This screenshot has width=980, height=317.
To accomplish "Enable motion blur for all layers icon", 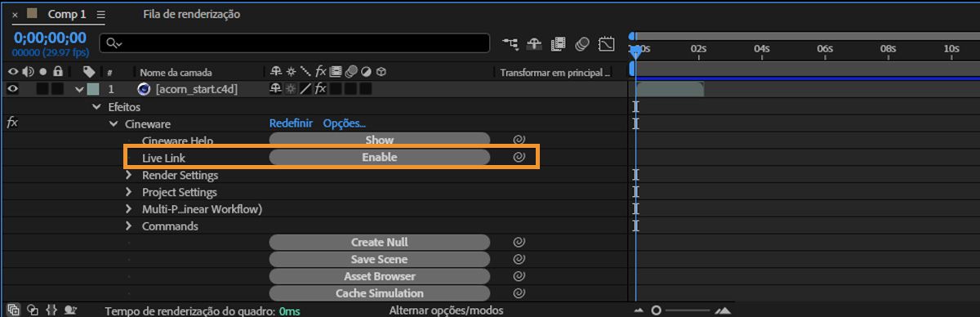I will click(582, 43).
